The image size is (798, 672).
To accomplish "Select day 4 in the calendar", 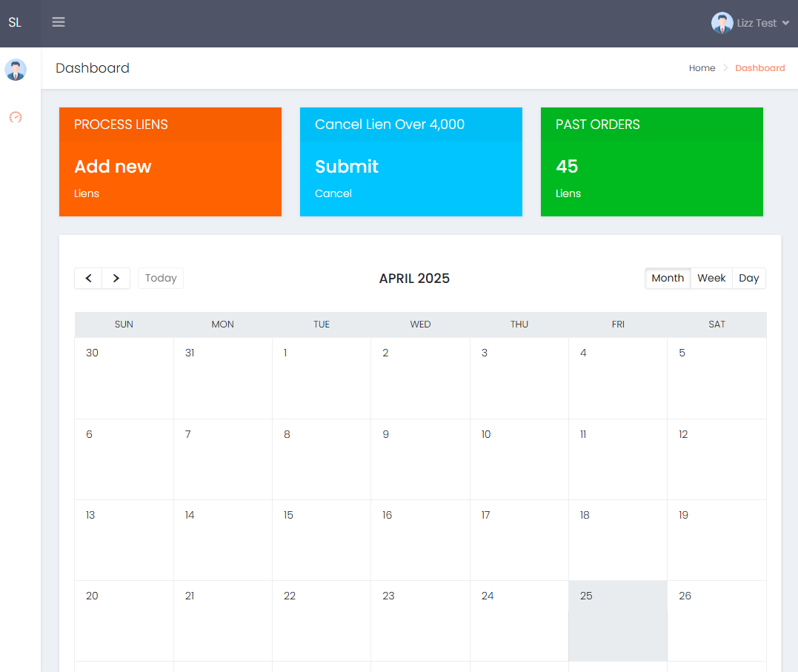I will coord(618,379).
